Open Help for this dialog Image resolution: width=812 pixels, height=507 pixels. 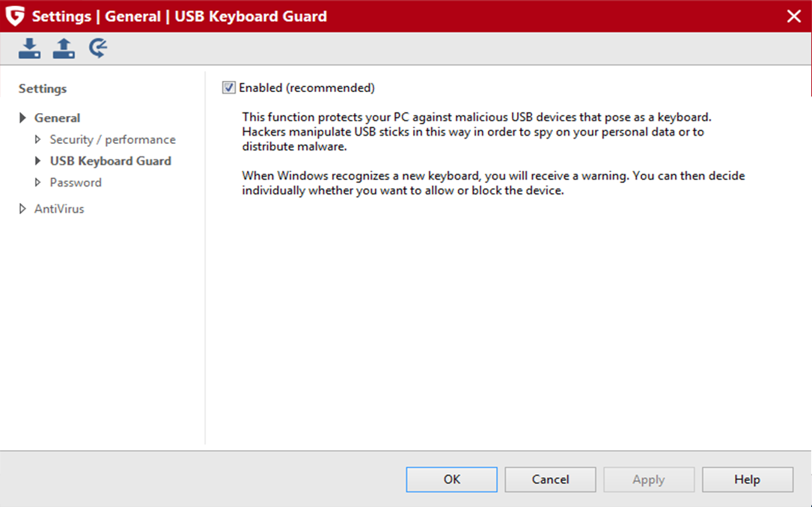pos(747,479)
